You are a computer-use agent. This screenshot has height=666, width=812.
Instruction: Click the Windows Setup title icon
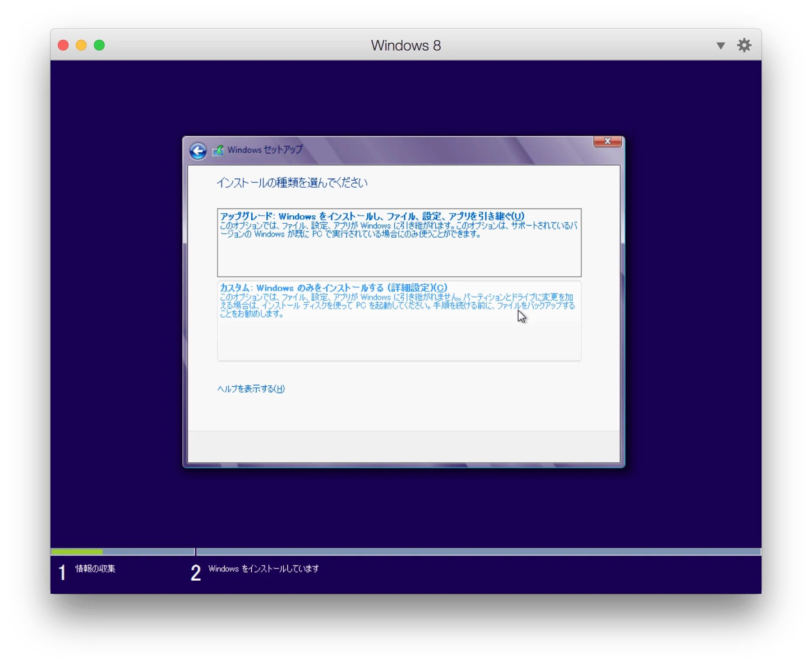(218, 150)
